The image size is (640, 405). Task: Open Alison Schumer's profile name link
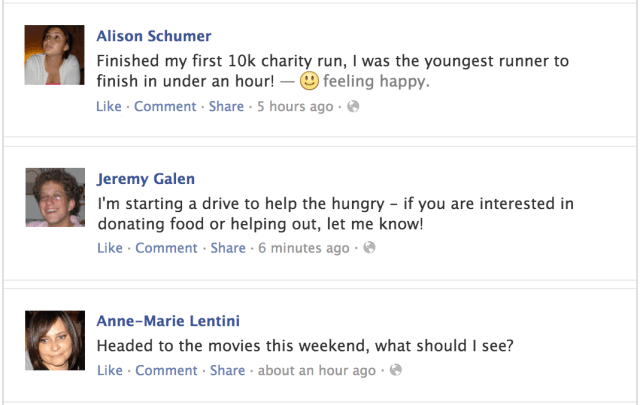point(154,36)
